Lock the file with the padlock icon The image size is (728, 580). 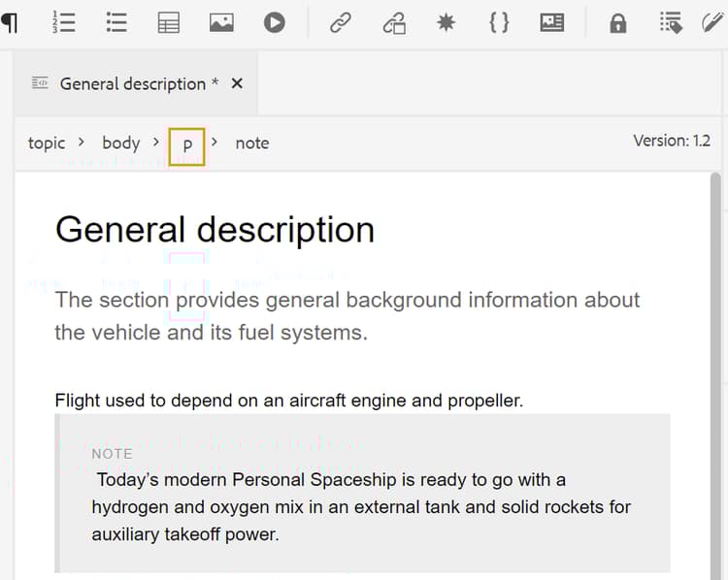(x=618, y=23)
